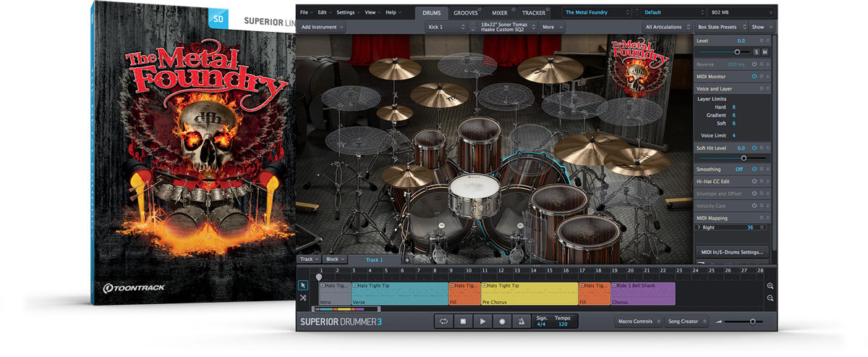This screenshot has height=357, width=868.
Task: Solo the instrument with S button
Action: coord(757,52)
